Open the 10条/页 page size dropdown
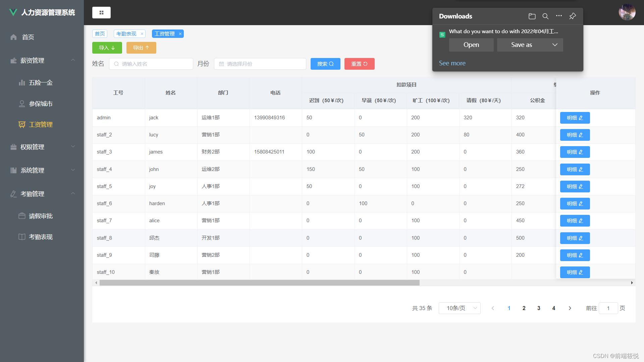The width and height of the screenshot is (644, 362). click(459, 308)
